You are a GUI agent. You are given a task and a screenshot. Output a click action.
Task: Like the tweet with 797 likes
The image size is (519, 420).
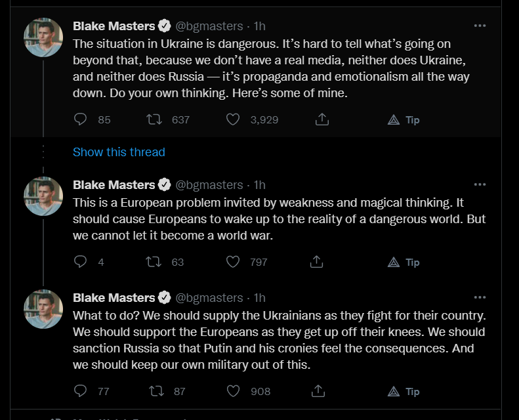point(233,262)
